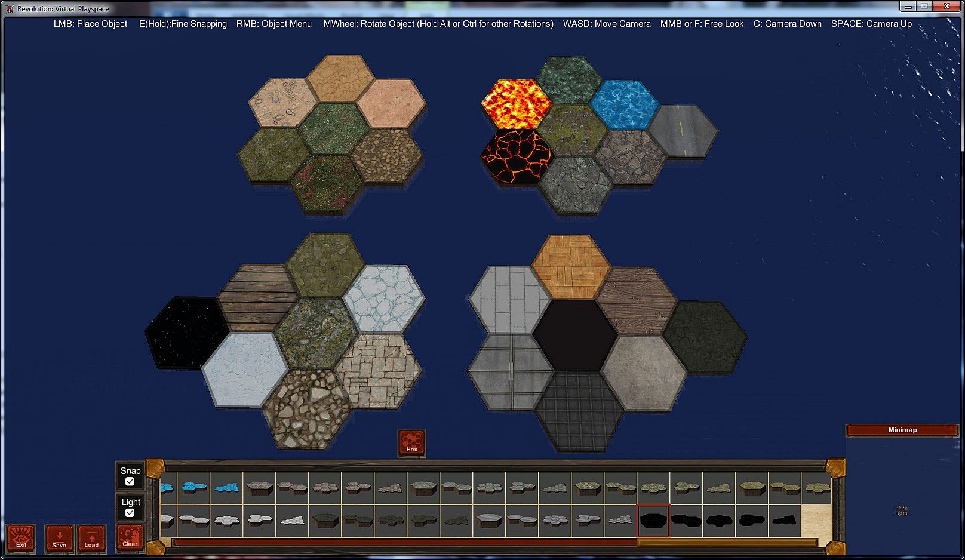Select the tan cobblestone seven-hex cluster

325,488
